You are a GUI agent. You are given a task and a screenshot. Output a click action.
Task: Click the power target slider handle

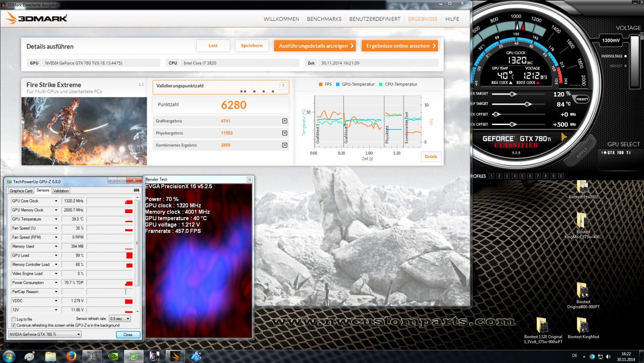pyautogui.click(x=513, y=94)
